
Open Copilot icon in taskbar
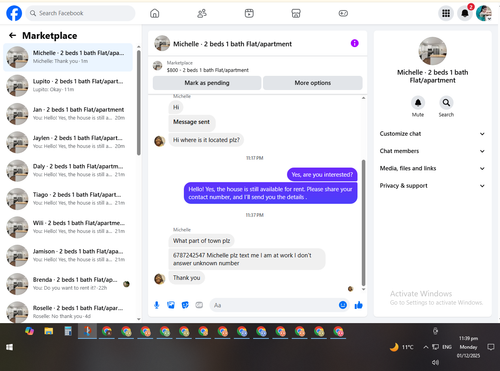coord(29,331)
